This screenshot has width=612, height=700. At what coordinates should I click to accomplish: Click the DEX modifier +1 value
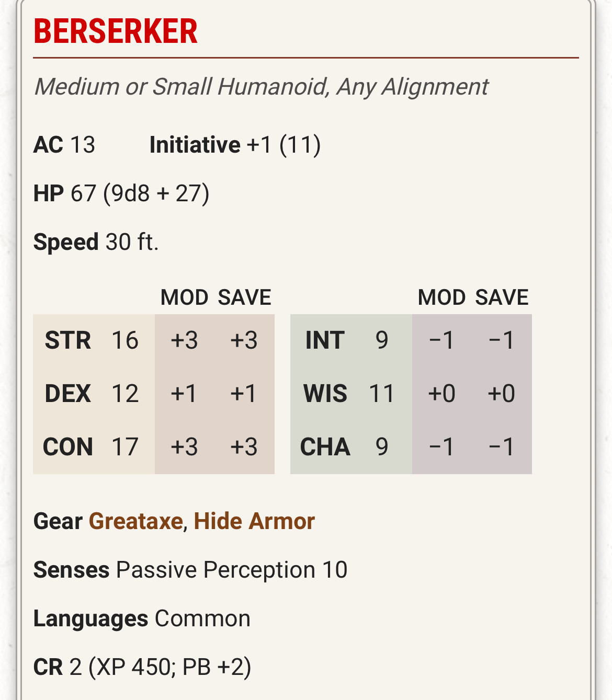tap(184, 394)
